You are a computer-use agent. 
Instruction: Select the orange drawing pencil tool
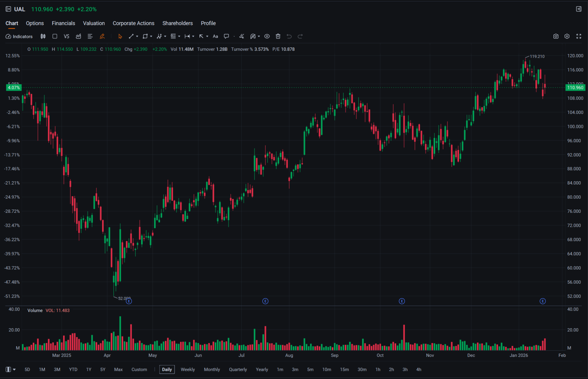102,36
